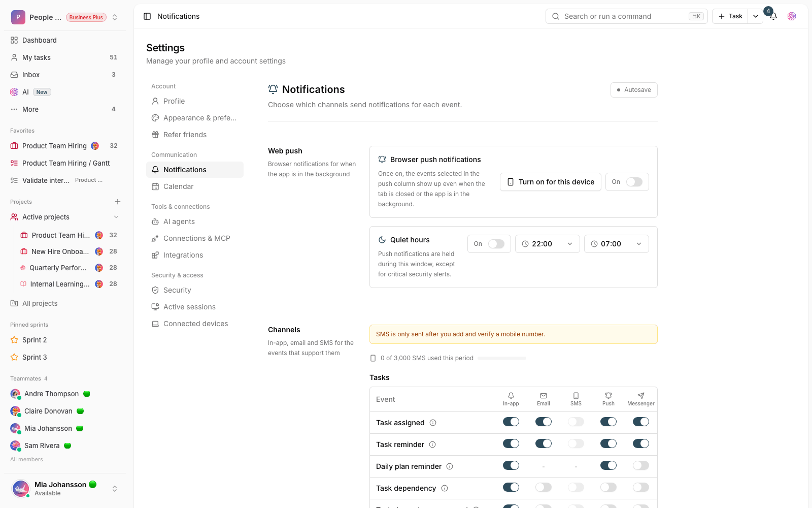
Task: Click the SMS column header icon
Action: (576, 395)
